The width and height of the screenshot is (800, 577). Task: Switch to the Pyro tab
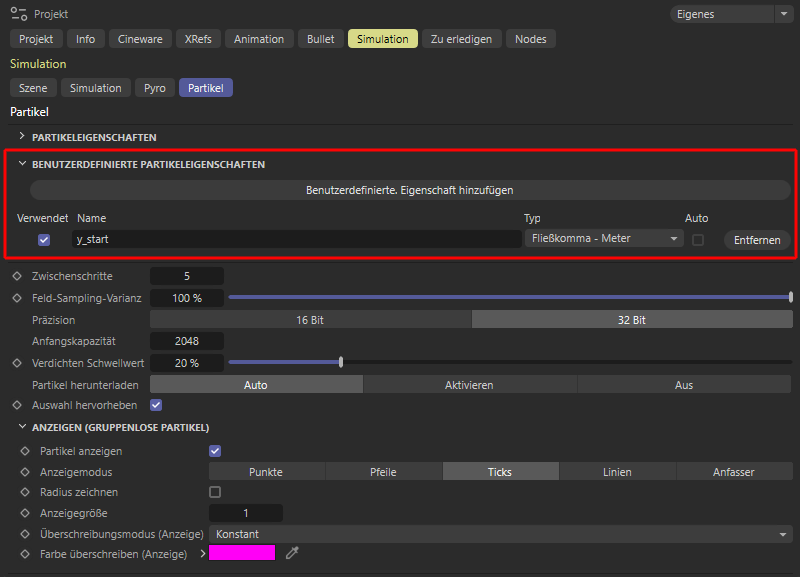click(x=154, y=88)
